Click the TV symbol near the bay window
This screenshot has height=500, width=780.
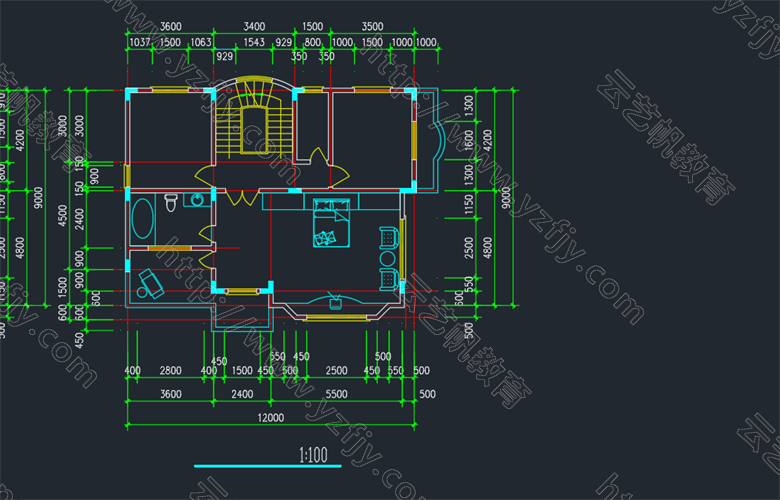336,301
